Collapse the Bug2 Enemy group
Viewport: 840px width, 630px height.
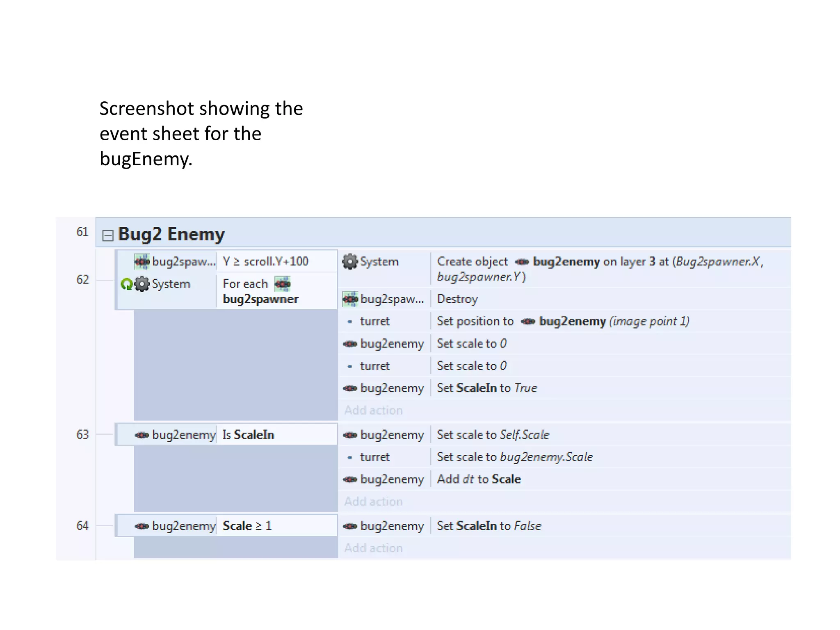click(x=107, y=235)
